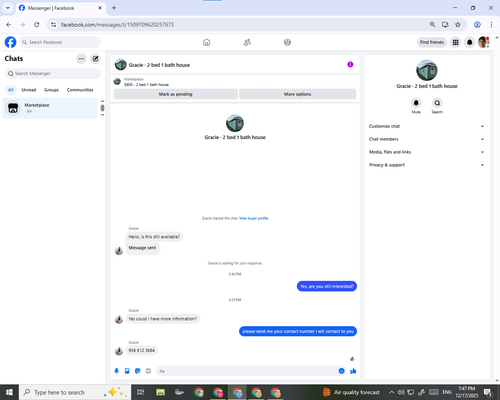Viewport: 500px width, 400px height.
Task: Open the Facebook menu grid icon
Action: [x=455, y=42]
